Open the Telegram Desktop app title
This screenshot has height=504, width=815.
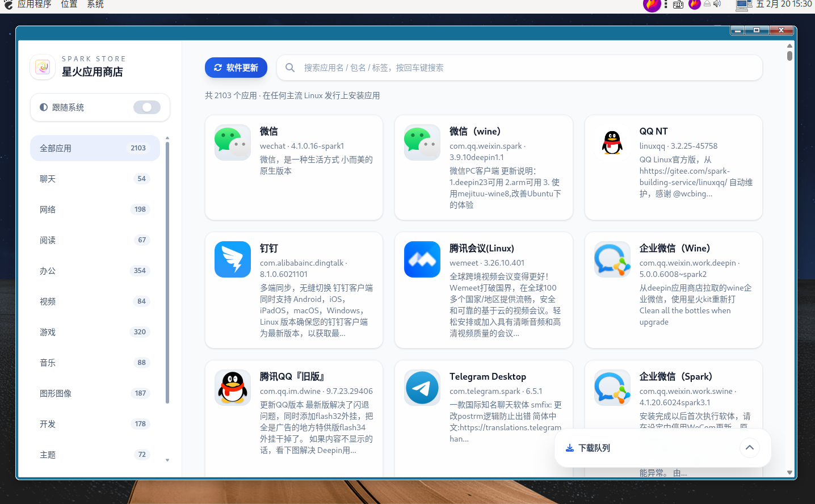(488, 376)
